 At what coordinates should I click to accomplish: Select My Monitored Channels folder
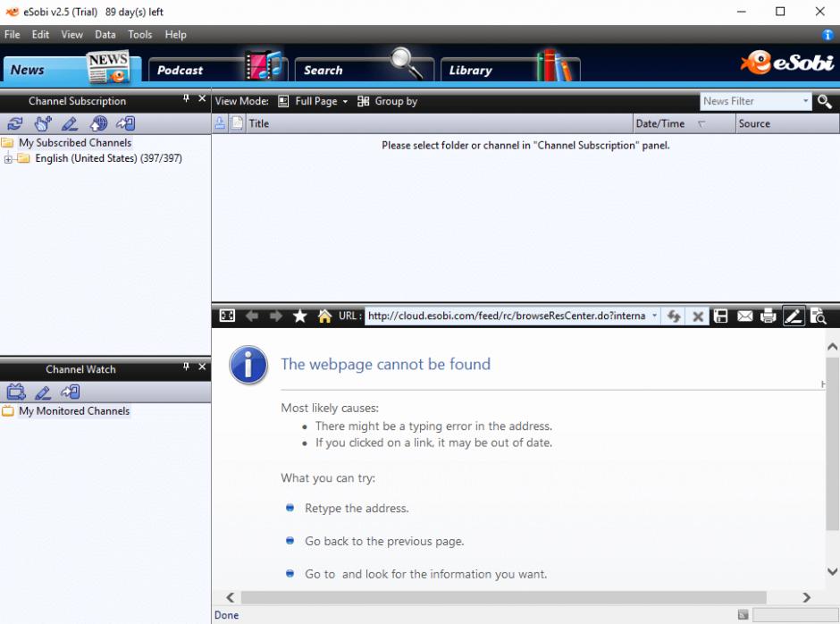click(x=74, y=411)
